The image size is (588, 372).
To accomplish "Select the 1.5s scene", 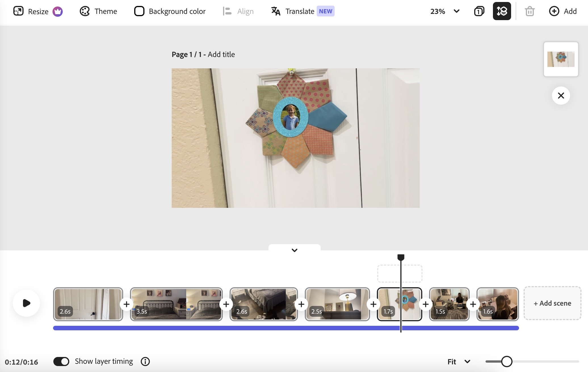I will [x=449, y=304].
